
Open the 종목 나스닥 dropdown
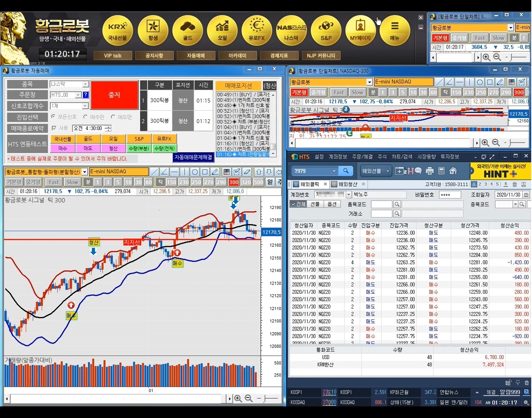(x=86, y=84)
